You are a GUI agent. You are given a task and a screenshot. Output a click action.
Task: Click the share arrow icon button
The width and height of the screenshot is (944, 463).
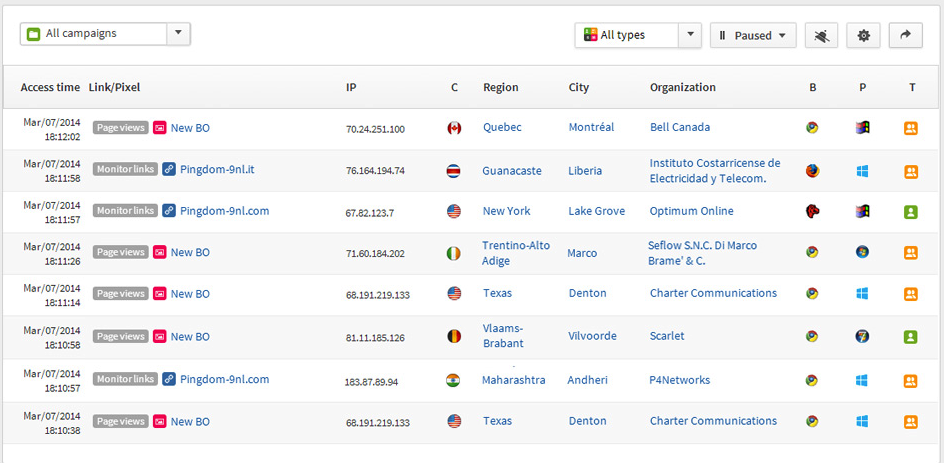(905, 36)
